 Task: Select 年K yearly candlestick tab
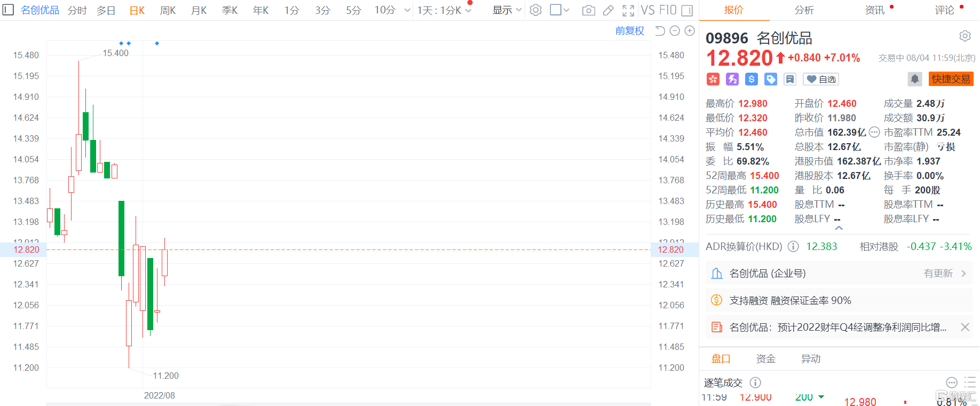coord(260,10)
